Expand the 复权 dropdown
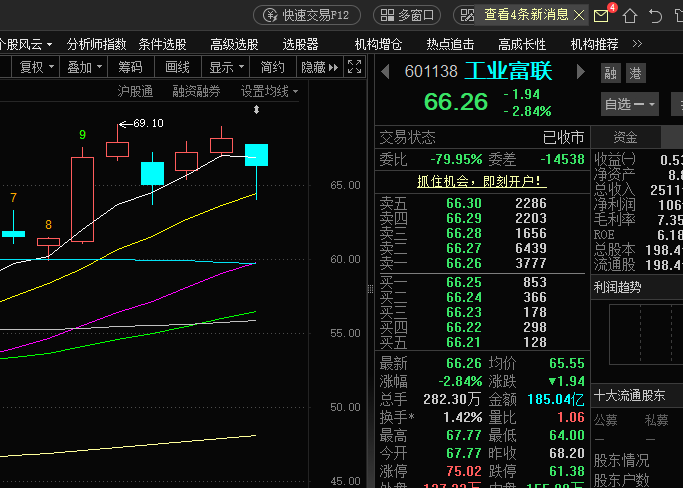 click(x=37, y=67)
